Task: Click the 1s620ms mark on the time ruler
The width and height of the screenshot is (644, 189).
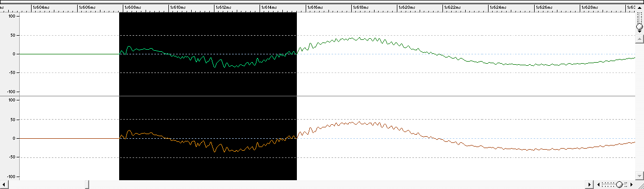Action: (407, 8)
